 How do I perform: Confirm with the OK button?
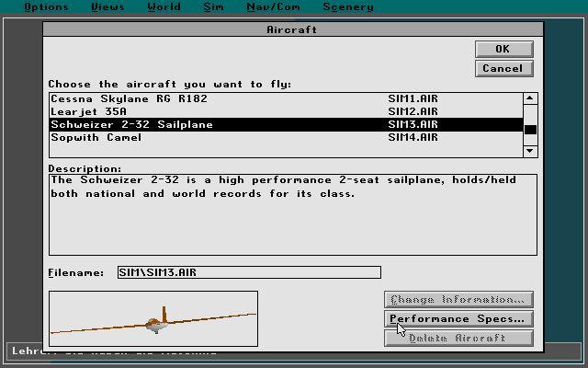pyautogui.click(x=504, y=49)
